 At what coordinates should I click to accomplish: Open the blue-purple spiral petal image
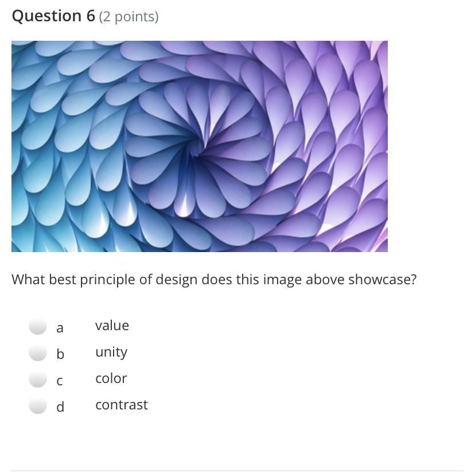click(200, 146)
